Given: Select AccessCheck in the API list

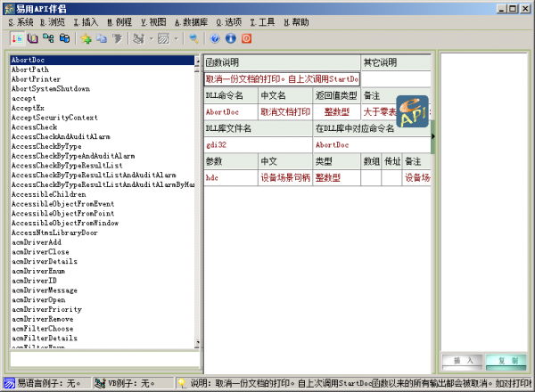Looking at the screenshot, I should pyautogui.click(x=35, y=127).
